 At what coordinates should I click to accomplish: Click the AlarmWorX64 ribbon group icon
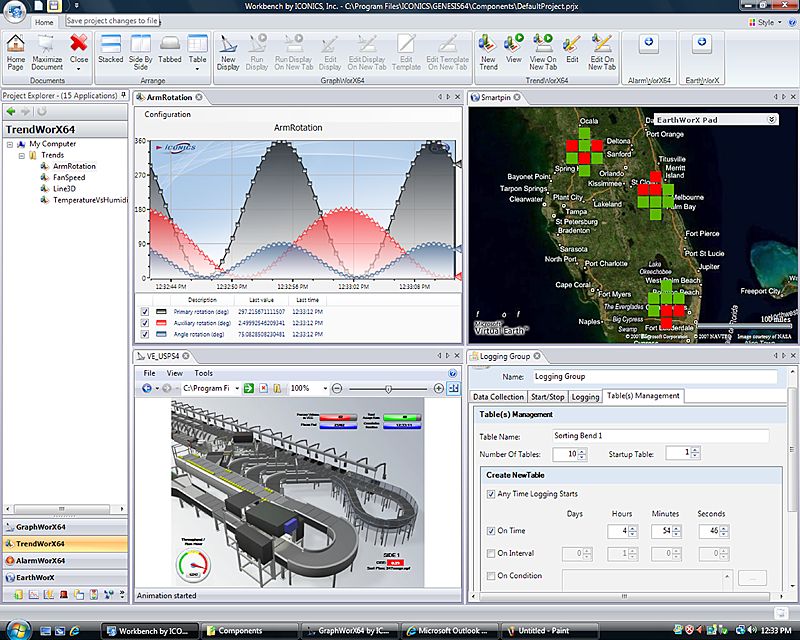point(648,42)
